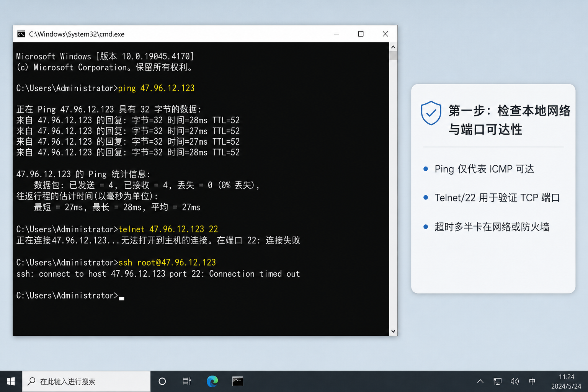Click the card heading '第一步：检查本地网络'
This screenshot has height=392, width=588.
[510, 111]
